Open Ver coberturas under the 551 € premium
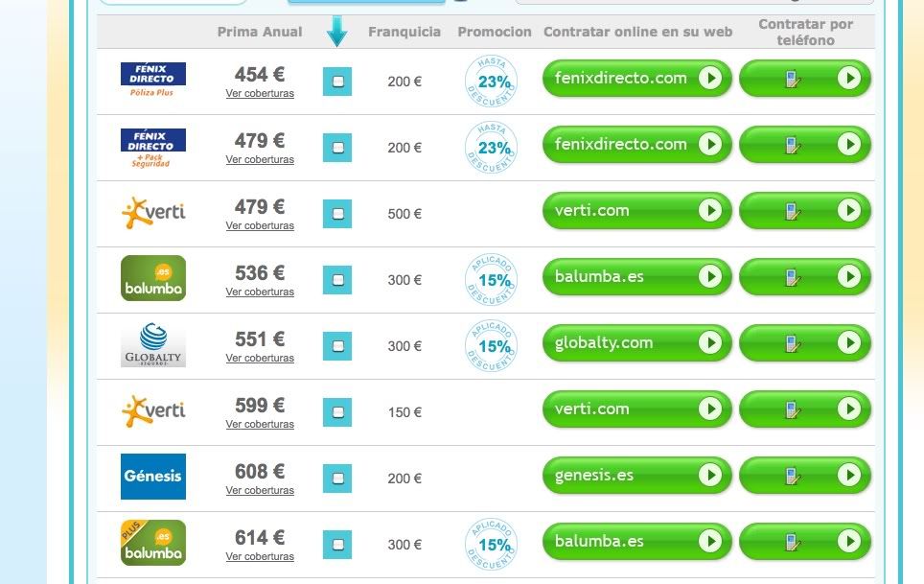This screenshot has width=924, height=584. click(x=260, y=358)
